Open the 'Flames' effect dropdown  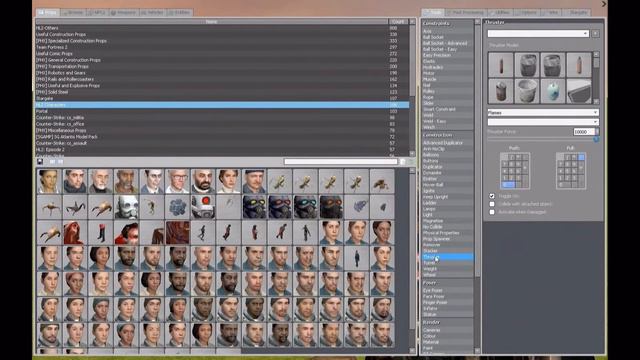543,112
